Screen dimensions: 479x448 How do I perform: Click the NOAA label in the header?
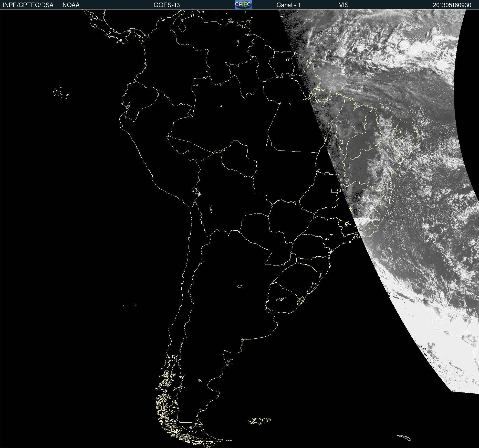[x=71, y=5]
